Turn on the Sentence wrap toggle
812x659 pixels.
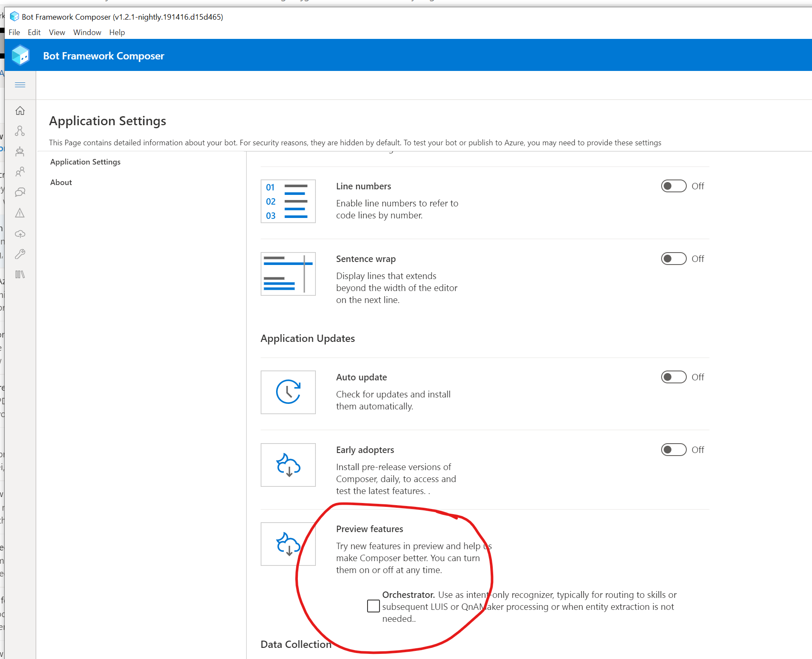(673, 259)
